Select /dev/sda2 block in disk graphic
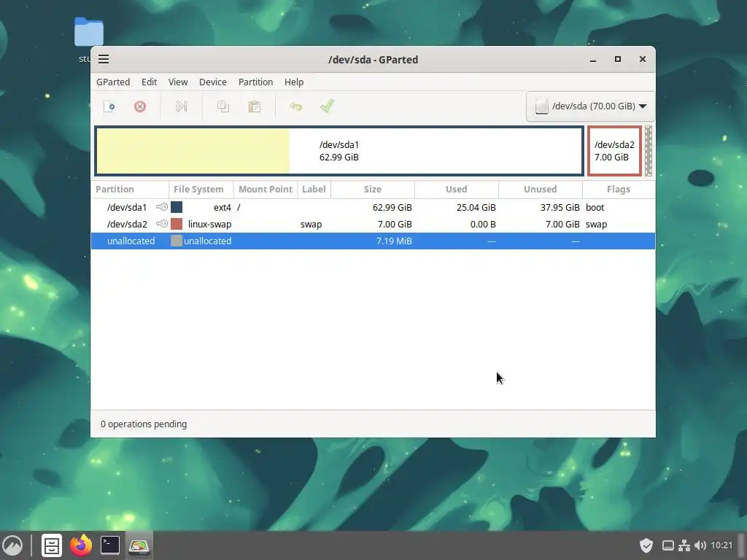Image resolution: width=747 pixels, height=560 pixels. [x=614, y=151]
